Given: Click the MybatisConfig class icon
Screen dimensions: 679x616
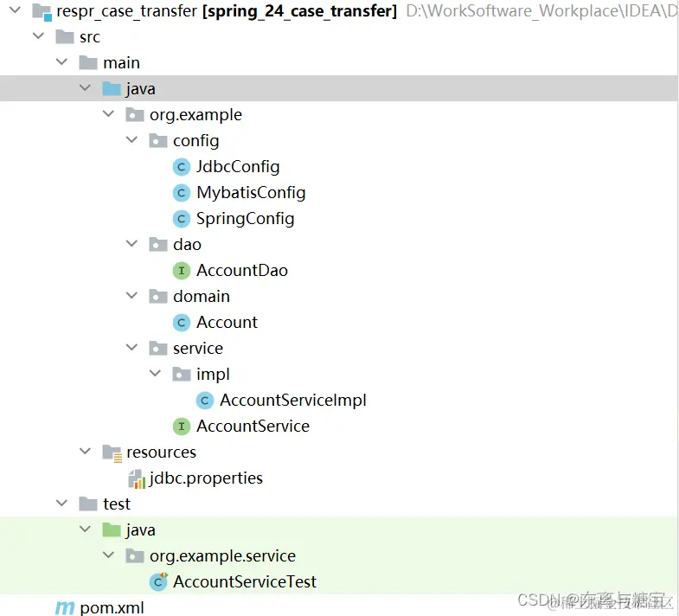Looking at the screenshot, I should [182, 193].
